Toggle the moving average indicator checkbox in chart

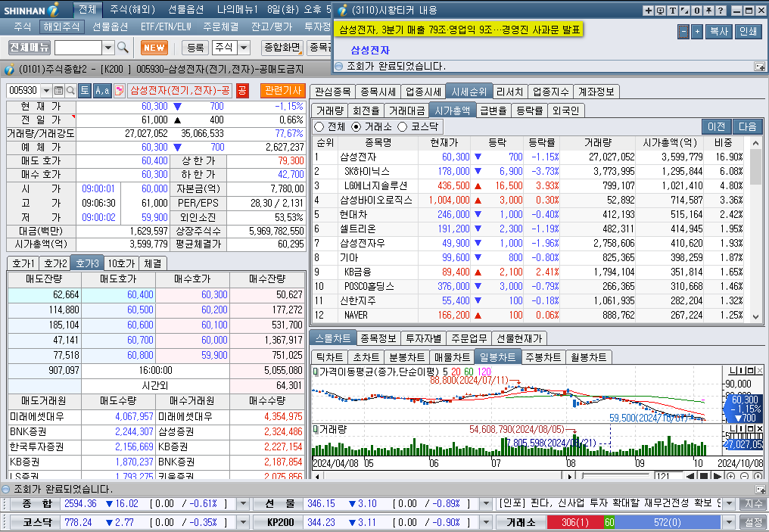pos(316,372)
